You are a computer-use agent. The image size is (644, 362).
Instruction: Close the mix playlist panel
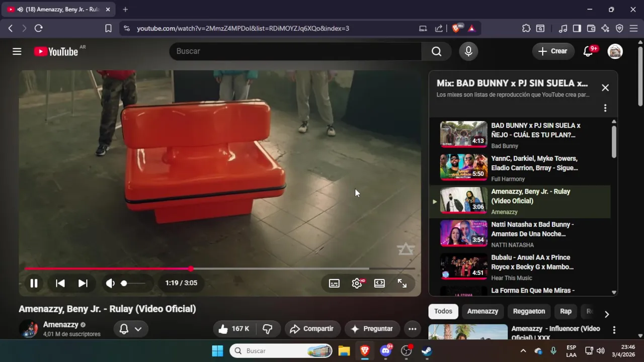(605, 87)
